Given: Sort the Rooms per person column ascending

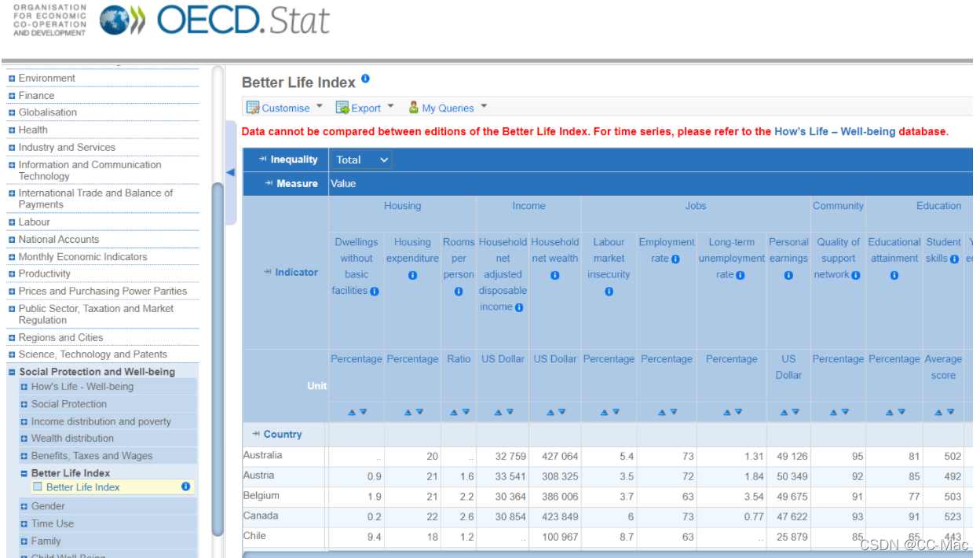Looking at the screenshot, I should (x=453, y=411).
